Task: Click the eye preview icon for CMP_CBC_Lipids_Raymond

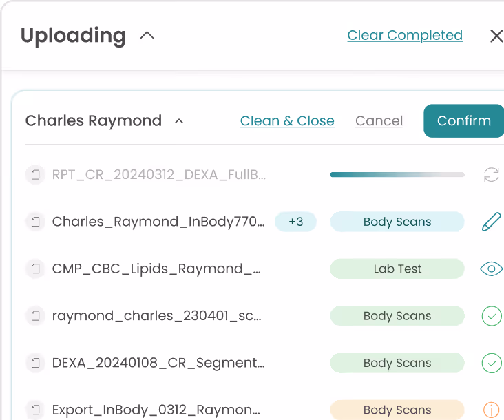Action: [492, 269]
